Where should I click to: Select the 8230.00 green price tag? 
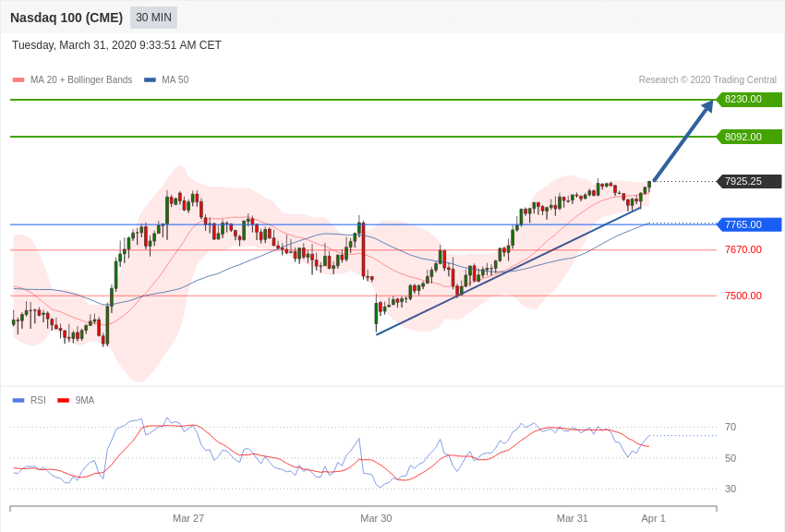[x=750, y=99]
